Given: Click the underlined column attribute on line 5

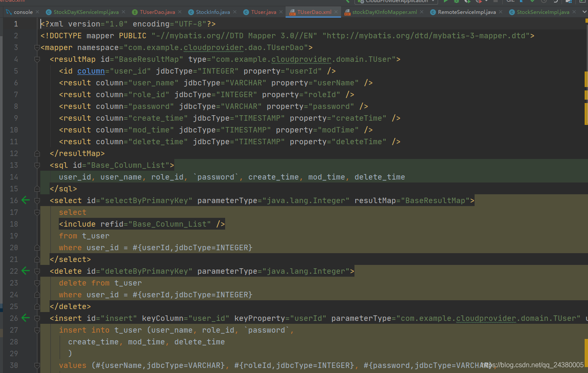Looking at the screenshot, I should [91, 71].
